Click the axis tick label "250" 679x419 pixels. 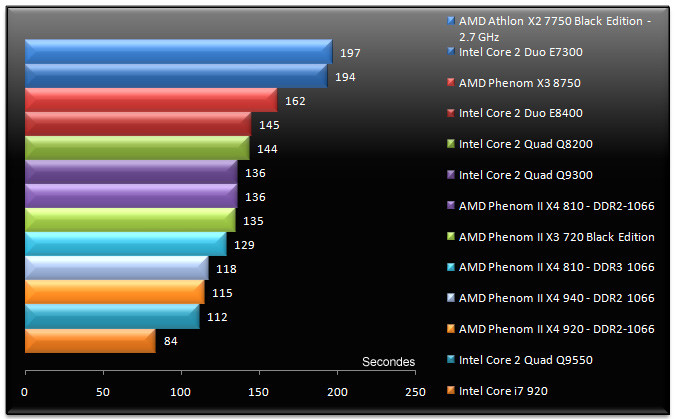pyautogui.click(x=415, y=392)
